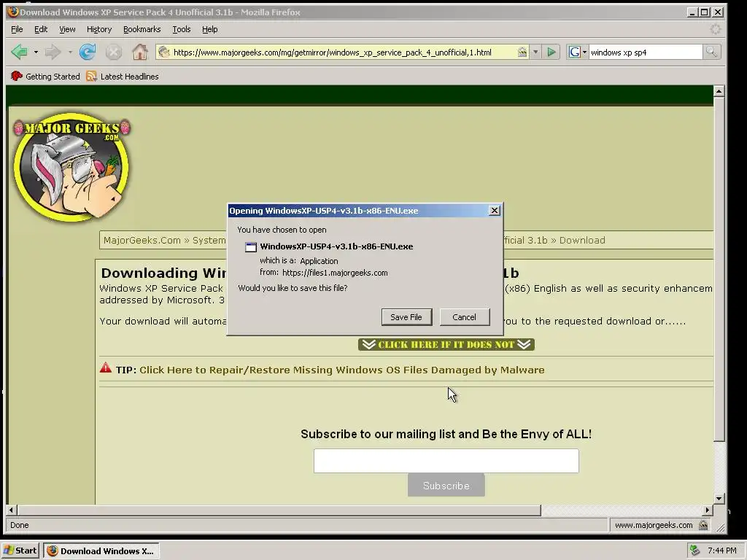
Task: Click the Repair/Restore Missing Windows OS Files link
Action: [341, 370]
